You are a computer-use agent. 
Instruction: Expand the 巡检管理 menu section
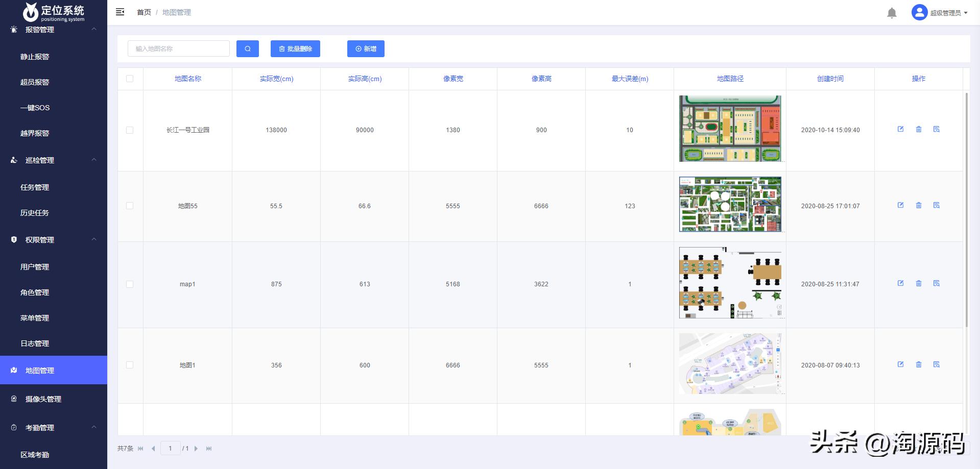(x=93, y=160)
